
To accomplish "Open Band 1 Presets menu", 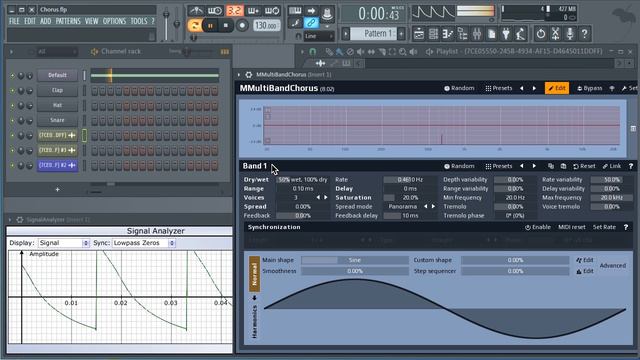I will tap(499, 166).
